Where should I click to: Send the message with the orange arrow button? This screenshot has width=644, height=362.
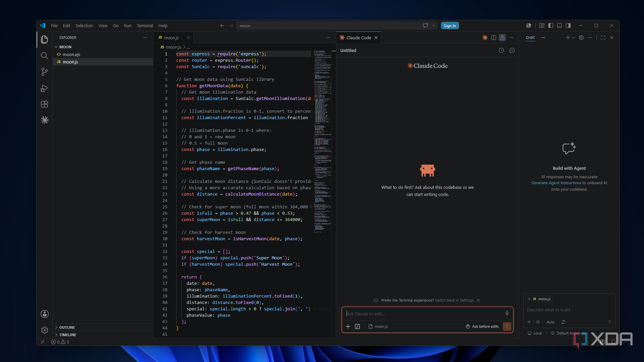coord(507,326)
